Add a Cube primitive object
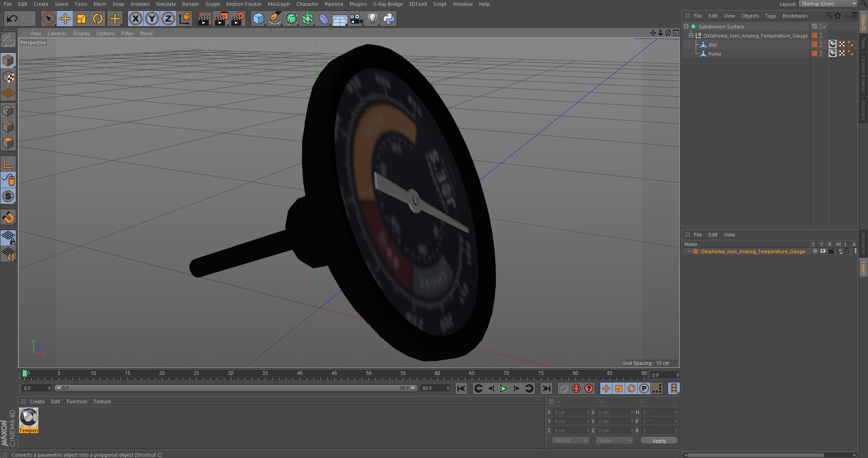868x458 pixels. [x=258, y=19]
